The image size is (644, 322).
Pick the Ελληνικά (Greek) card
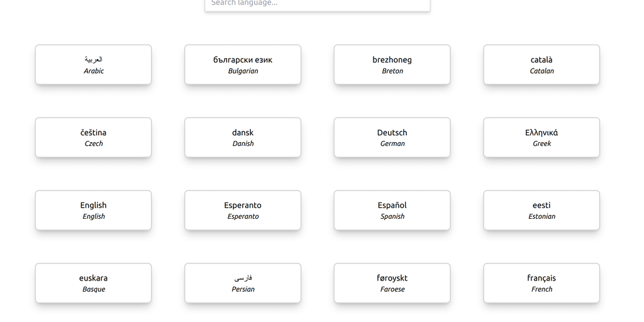(x=541, y=137)
